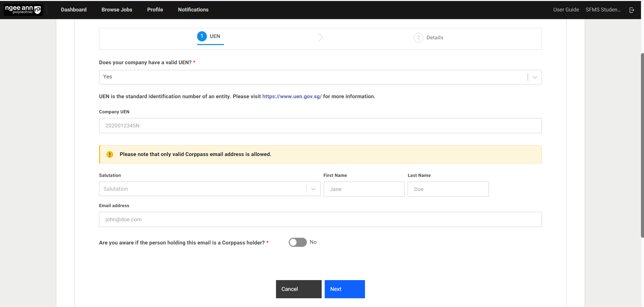Go to Browse Jobs

click(x=117, y=10)
